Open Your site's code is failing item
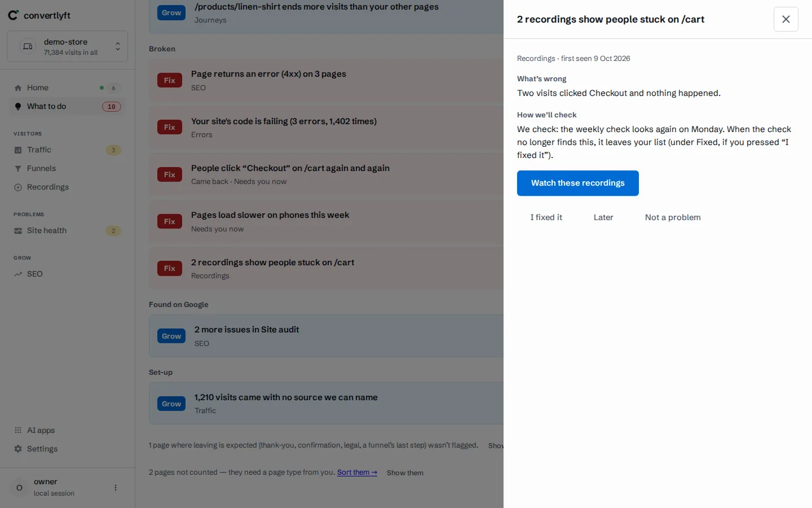Screen dimensions: 812x508 (326, 128)
